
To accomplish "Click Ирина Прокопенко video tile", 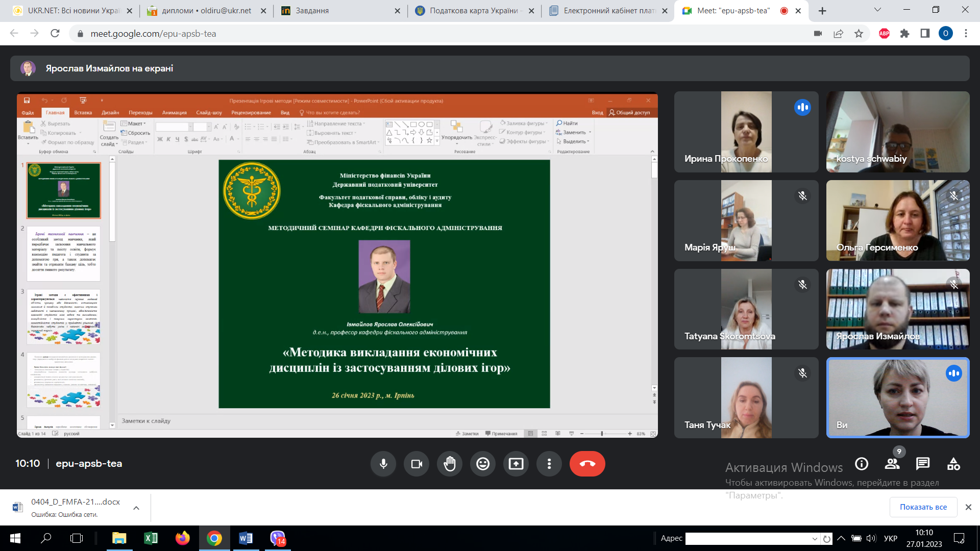I will coord(746,132).
